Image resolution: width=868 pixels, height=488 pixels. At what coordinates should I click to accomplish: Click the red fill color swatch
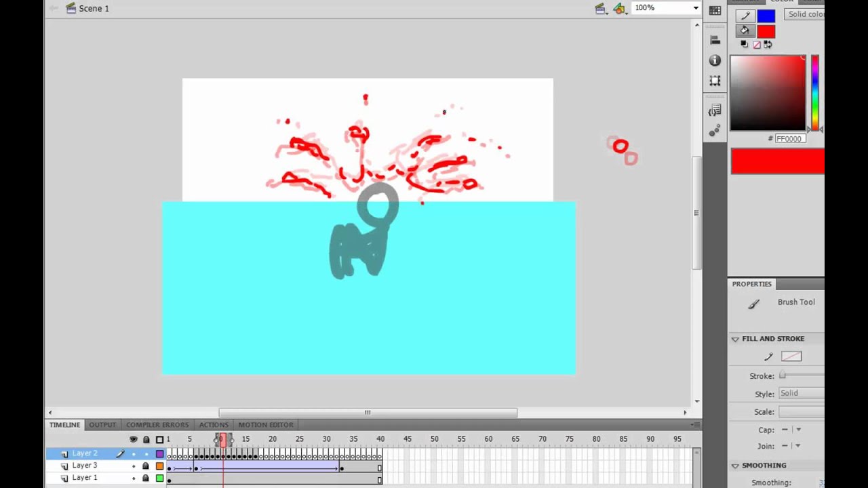pyautogui.click(x=766, y=31)
